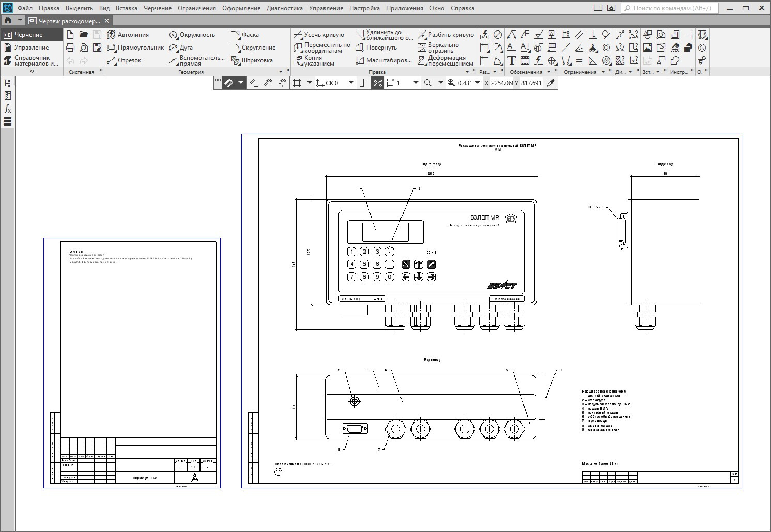
Task: Open the window list dropdown beside home icon
Action: point(20,21)
